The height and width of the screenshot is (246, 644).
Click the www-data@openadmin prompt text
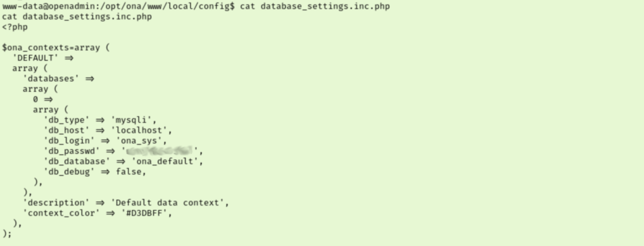point(48,6)
